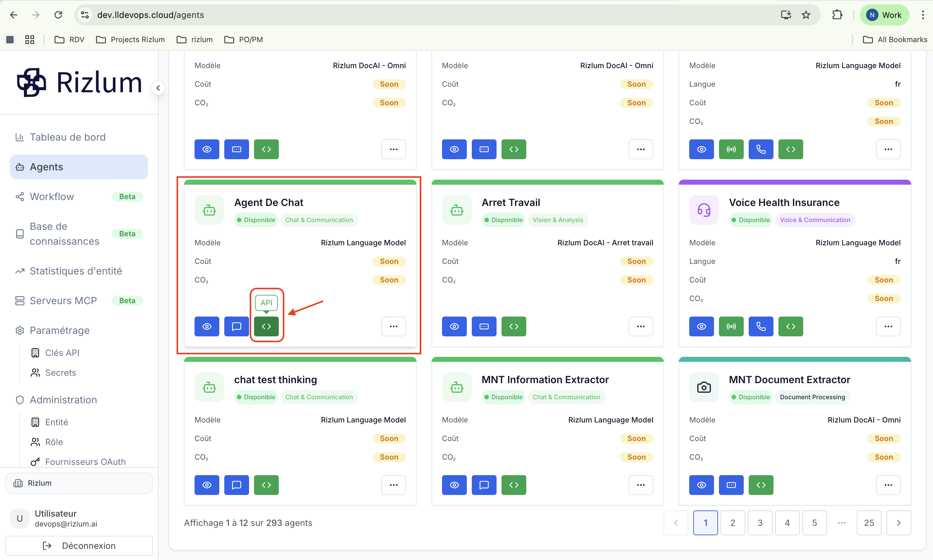Open Tableau de bord in sidebar
This screenshot has height=560, width=933.
pos(79,137)
